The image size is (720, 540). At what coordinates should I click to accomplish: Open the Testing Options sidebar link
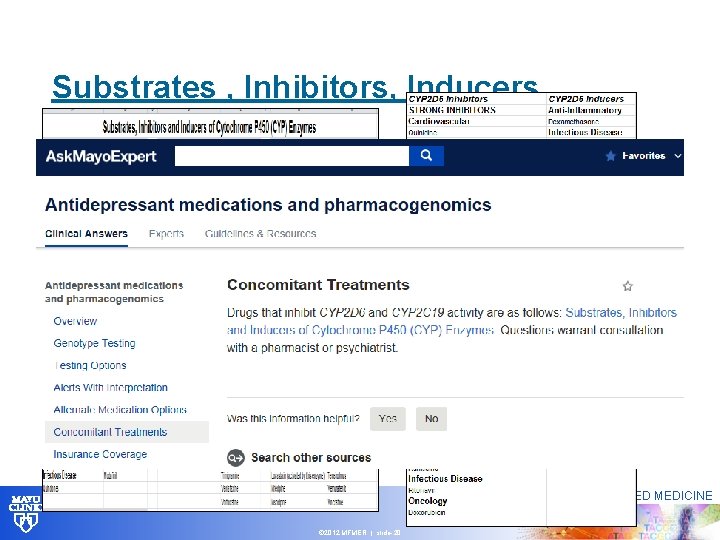pyautogui.click(x=90, y=365)
